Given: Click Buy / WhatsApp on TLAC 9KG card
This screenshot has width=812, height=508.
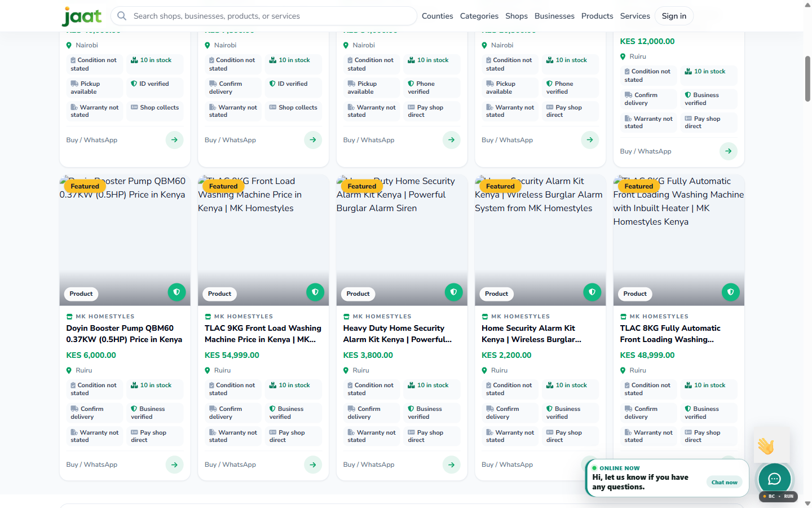Looking at the screenshot, I should click(x=230, y=465).
